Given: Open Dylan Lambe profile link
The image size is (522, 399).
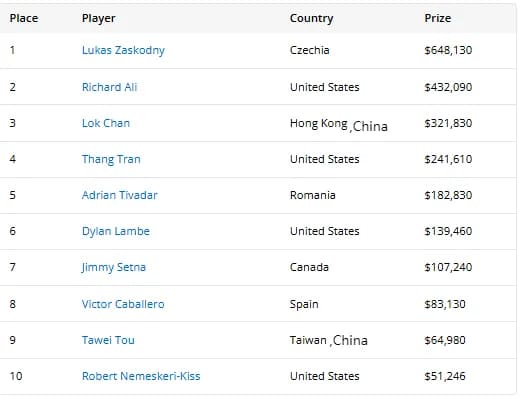Looking at the screenshot, I should [116, 231].
